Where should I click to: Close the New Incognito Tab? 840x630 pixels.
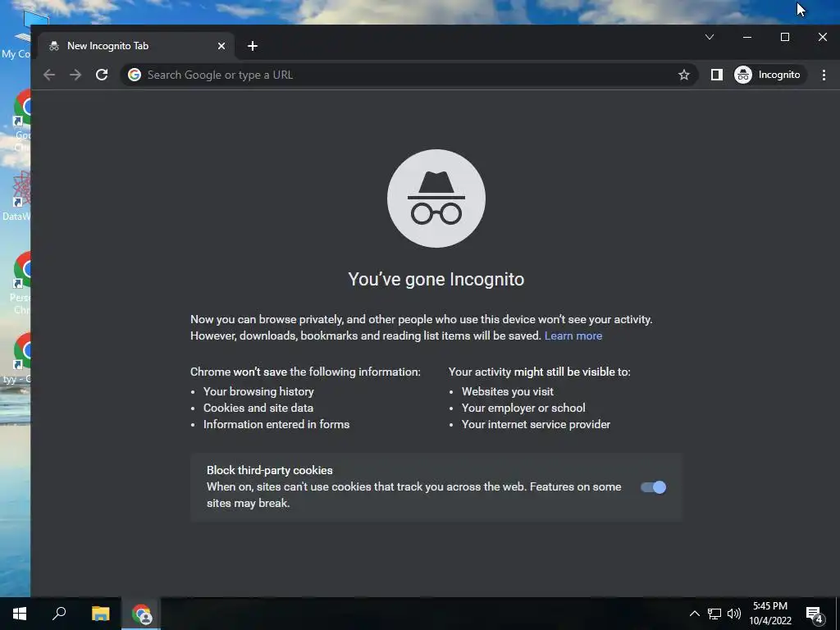pyautogui.click(x=221, y=46)
